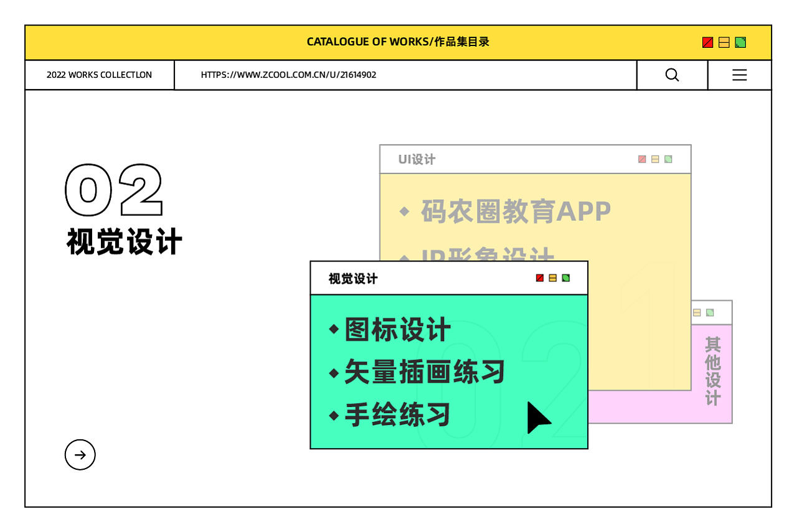
Task: Click red square icon in 视觉设计 window
Action: 540,278
